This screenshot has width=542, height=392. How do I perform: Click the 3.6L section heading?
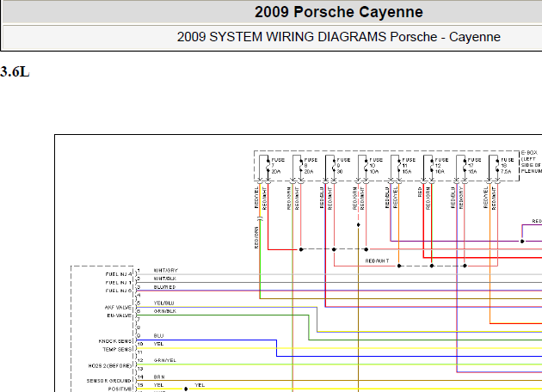coord(15,72)
